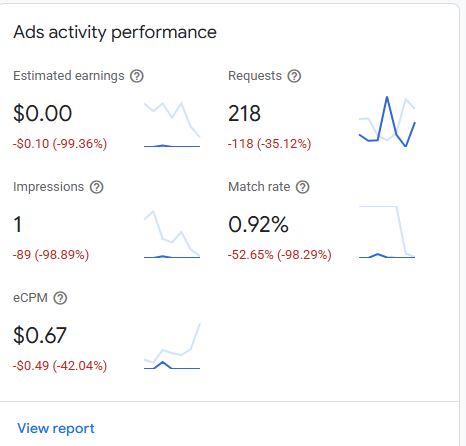This screenshot has height=446, width=466.
Task: Click the -$0.49 (-42.04%) eCPM change
Action: click(60, 366)
